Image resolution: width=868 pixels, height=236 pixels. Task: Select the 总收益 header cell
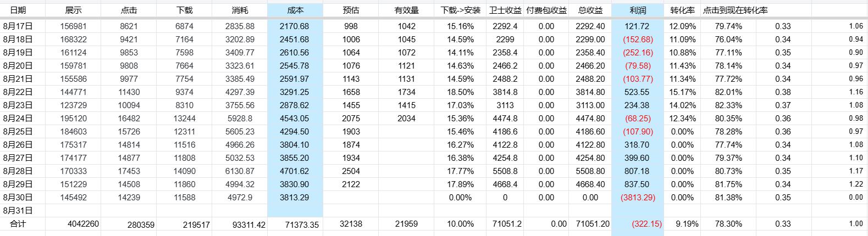click(x=590, y=10)
